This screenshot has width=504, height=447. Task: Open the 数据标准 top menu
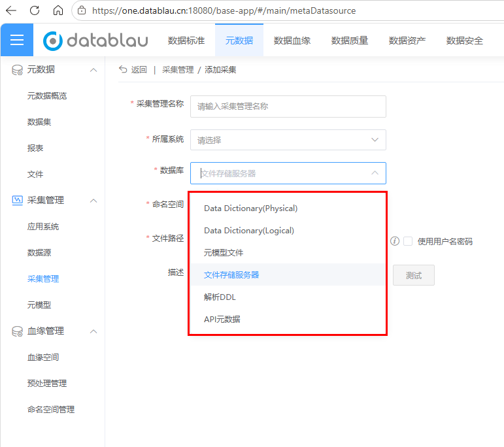(x=186, y=41)
